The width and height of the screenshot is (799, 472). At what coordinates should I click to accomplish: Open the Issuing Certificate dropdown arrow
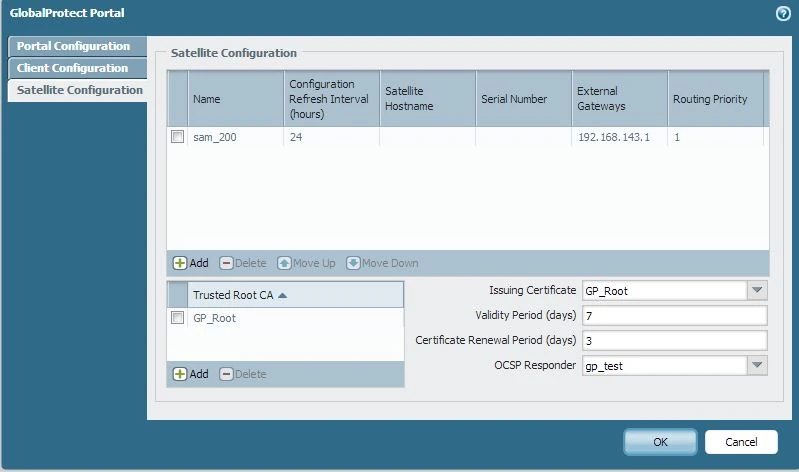point(757,291)
